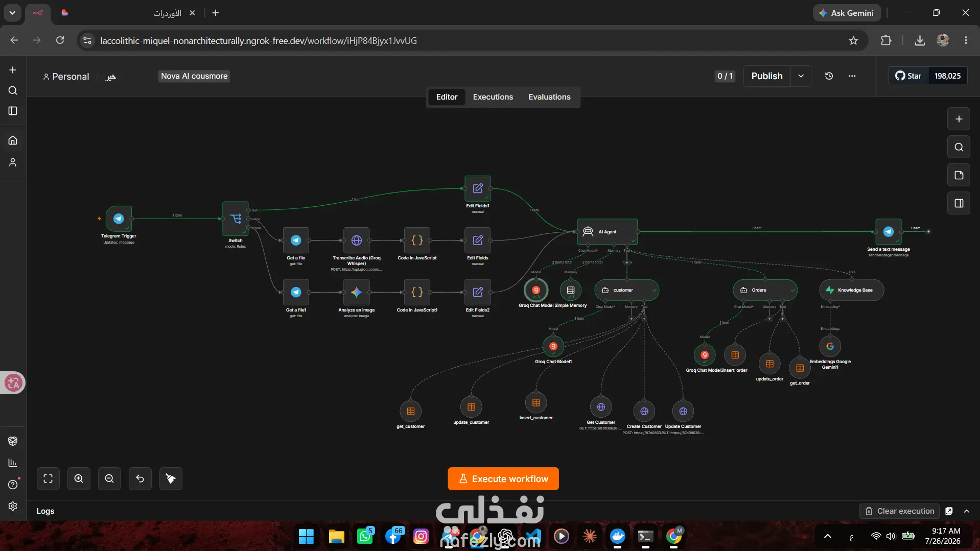Select the Code in JavaScript node
Screen dimensions: 980x551
(x=417, y=240)
